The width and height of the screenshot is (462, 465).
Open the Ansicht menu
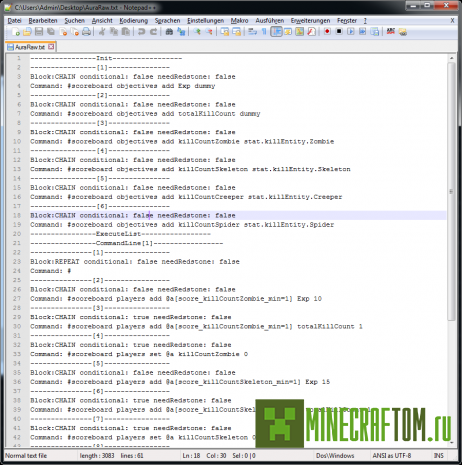click(x=102, y=21)
